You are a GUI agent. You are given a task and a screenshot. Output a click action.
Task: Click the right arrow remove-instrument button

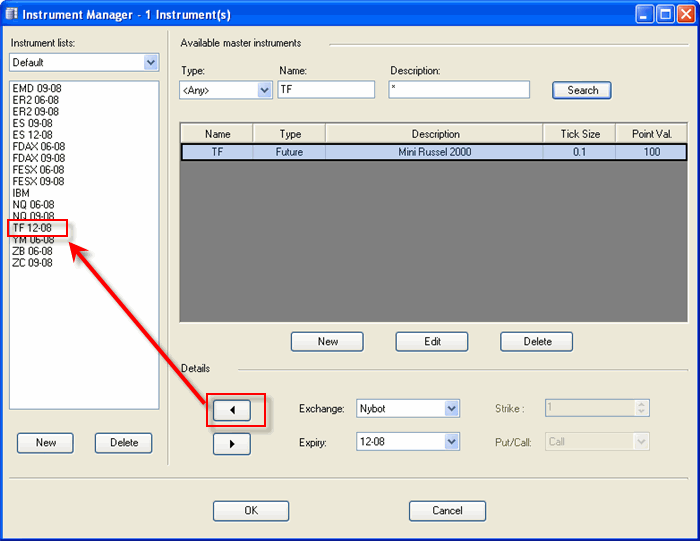coord(232,444)
